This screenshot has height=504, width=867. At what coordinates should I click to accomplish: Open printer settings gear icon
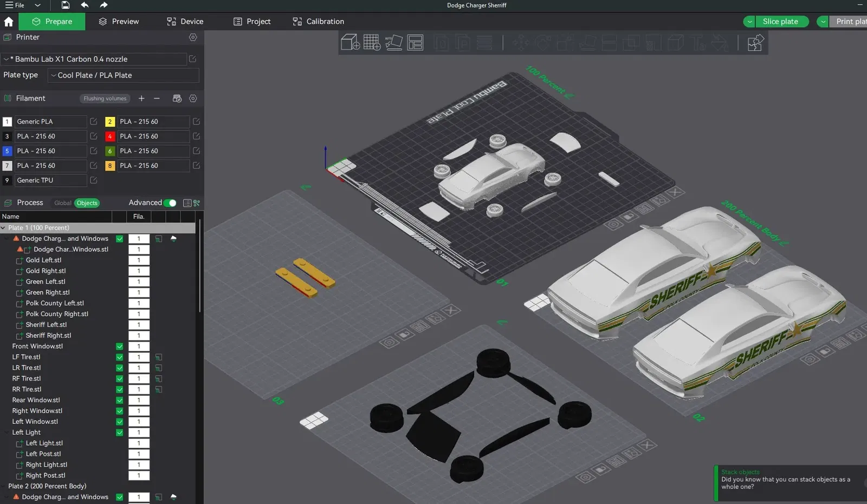click(193, 37)
